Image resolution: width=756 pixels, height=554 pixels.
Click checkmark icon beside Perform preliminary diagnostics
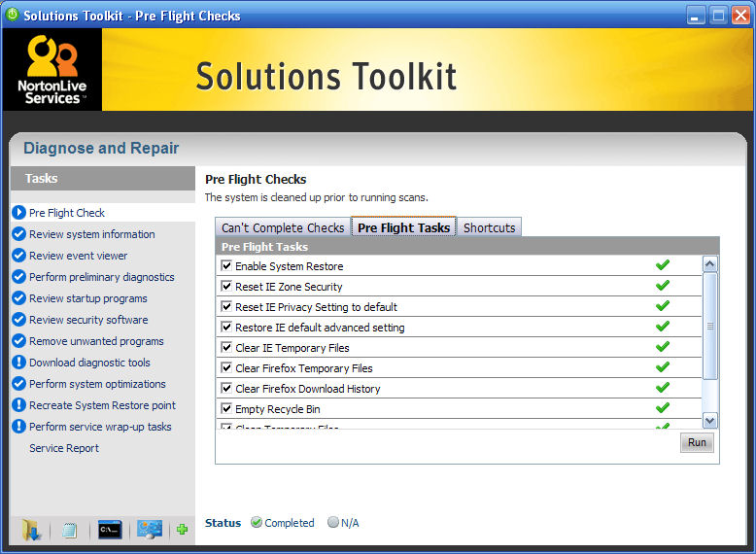pyautogui.click(x=18, y=277)
